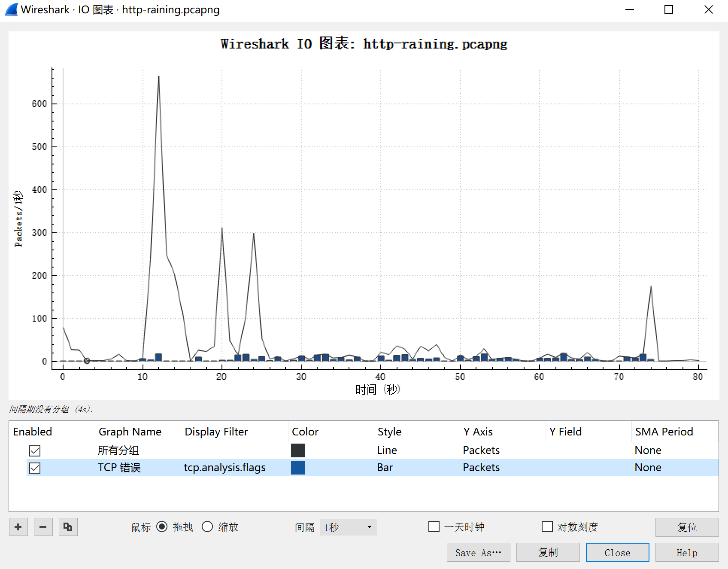Disable the TCP 错误 graph checkbox

35,468
